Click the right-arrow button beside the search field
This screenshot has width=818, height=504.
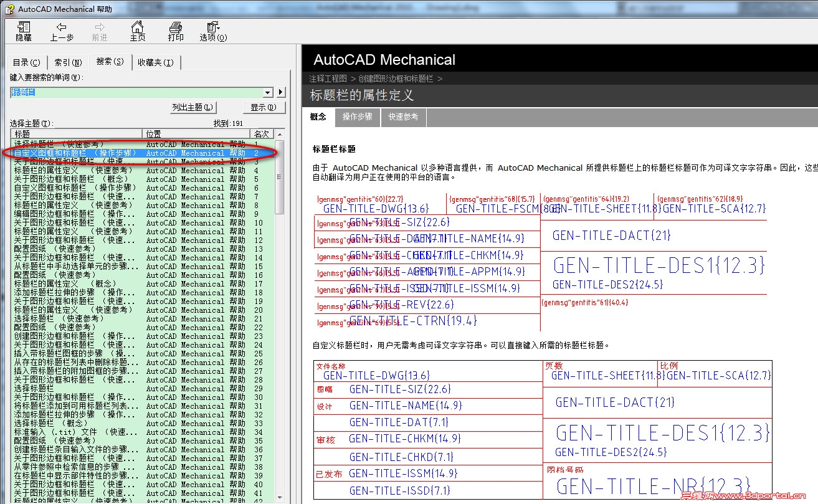(281, 92)
